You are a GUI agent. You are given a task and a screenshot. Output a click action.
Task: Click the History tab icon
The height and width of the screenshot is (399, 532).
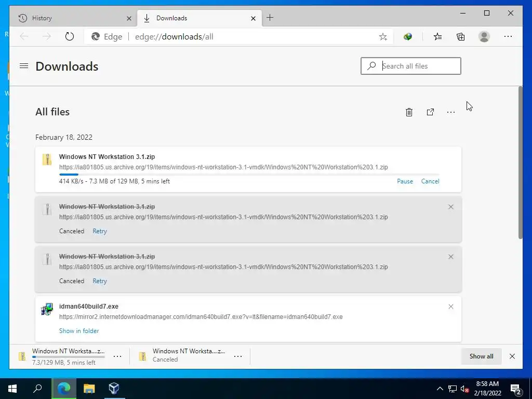pos(23,18)
